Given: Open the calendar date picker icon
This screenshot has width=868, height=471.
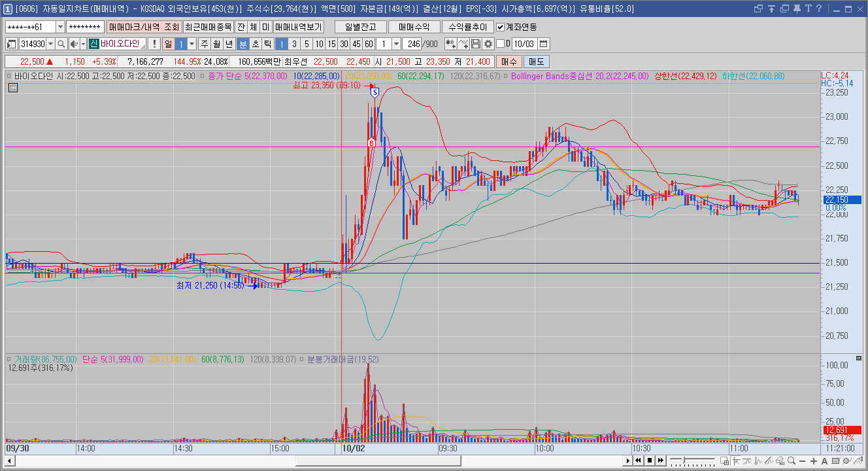Looking at the screenshot, I should [x=543, y=44].
